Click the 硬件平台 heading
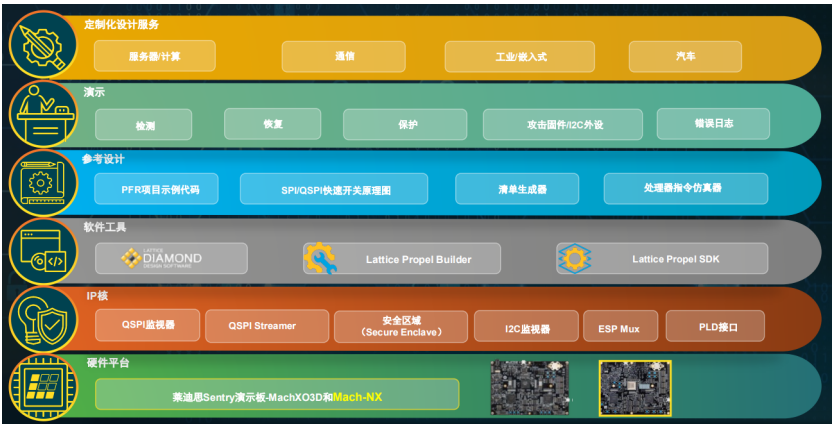This screenshot has width=835, height=426. tap(108, 363)
